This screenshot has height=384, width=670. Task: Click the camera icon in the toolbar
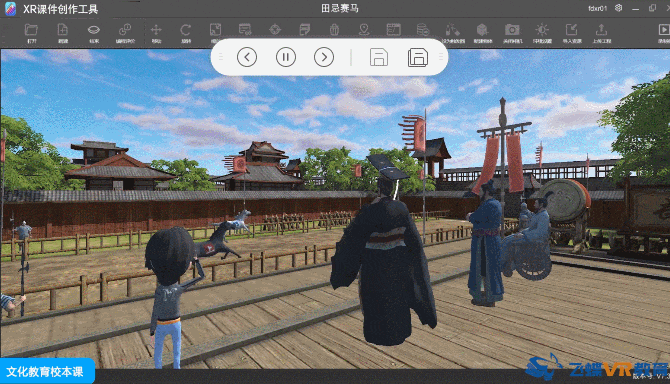click(512, 30)
